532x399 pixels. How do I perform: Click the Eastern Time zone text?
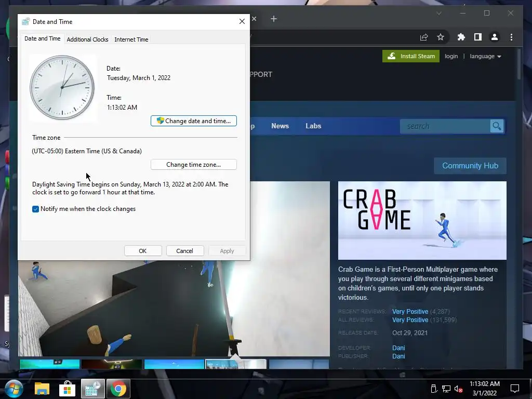[87, 151]
